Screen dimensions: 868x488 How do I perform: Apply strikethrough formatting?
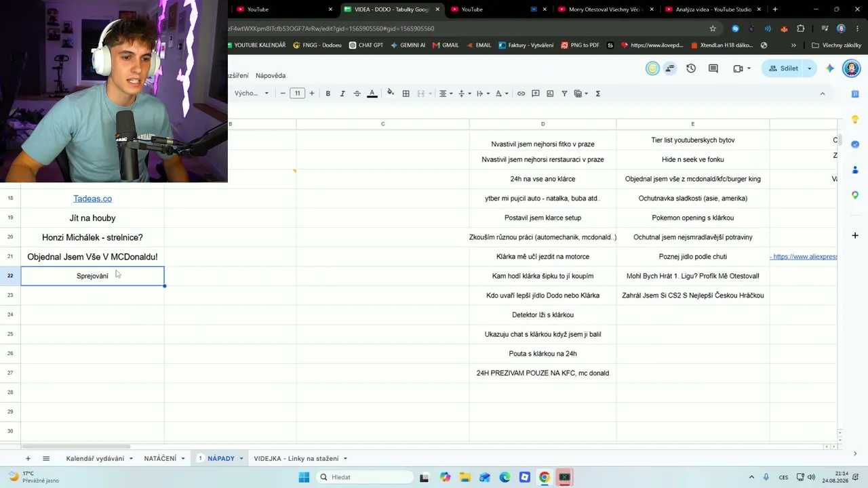pos(357,94)
